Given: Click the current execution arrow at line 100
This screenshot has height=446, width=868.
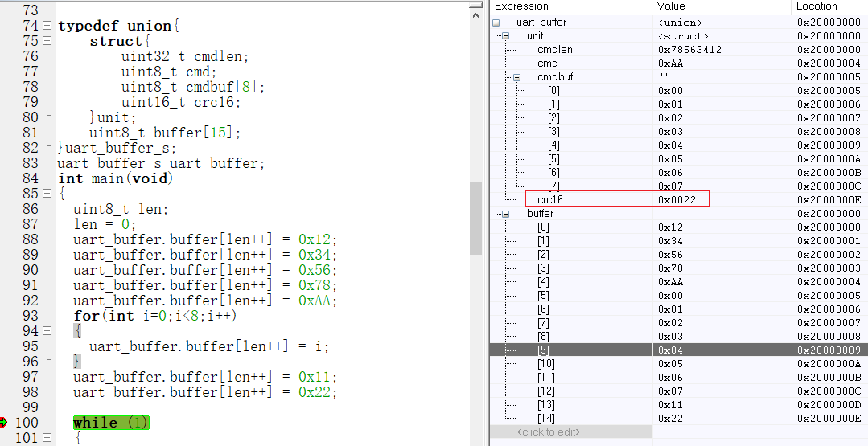Looking at the screenshot, I should pyautogui.click(x=4, y=423).
